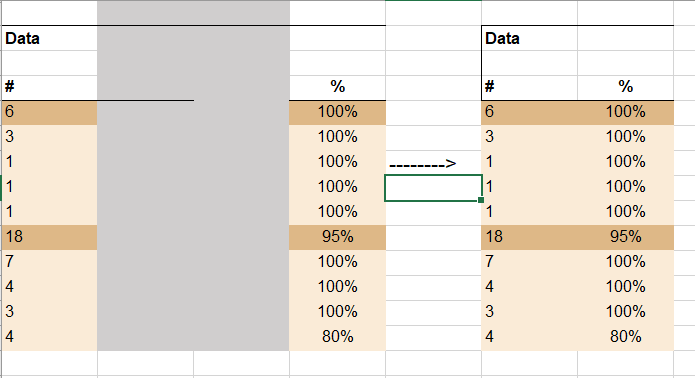The image size is (695, 378).
Task: Click the gray shaded column block
Action: coord(193,175)
